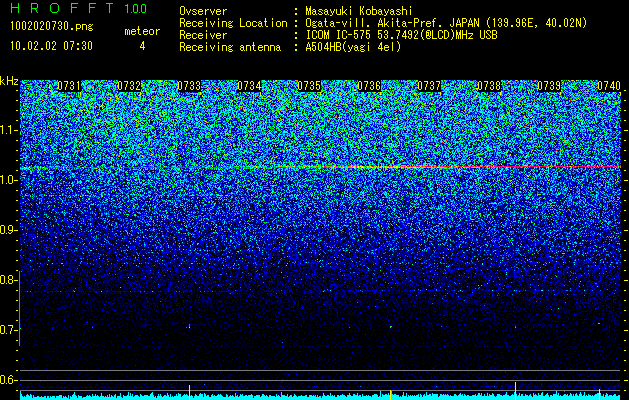629x400 pixels.
Task: Click the 0734 time marker
Action: point(249,86)
